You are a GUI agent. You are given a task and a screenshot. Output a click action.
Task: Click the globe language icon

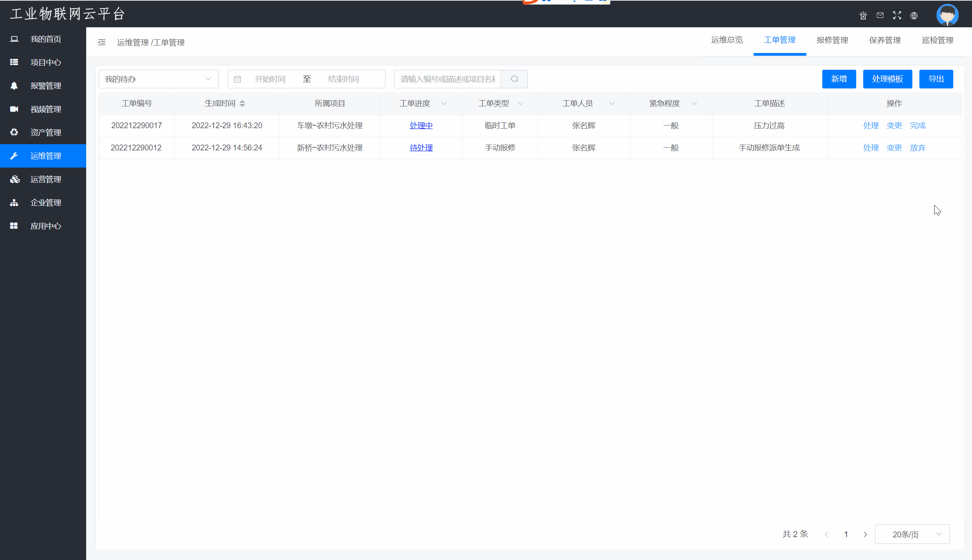tap(914, 16)
